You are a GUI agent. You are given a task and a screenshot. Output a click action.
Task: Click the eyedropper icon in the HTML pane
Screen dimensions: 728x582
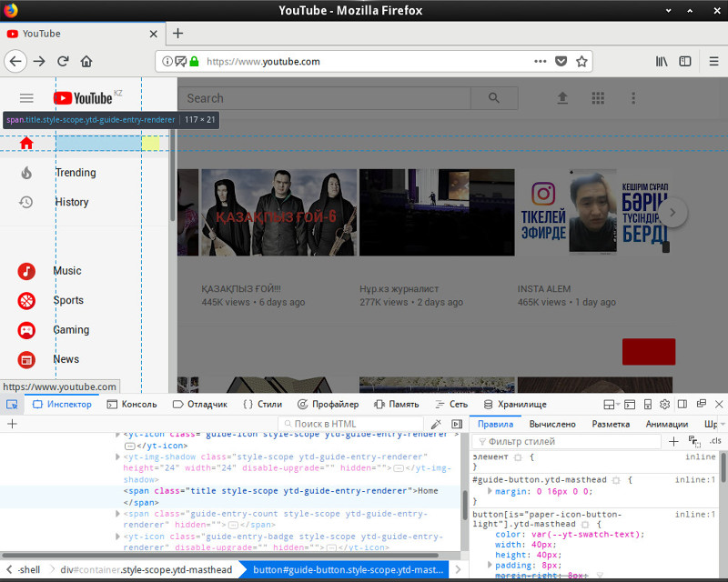(436, 424)
